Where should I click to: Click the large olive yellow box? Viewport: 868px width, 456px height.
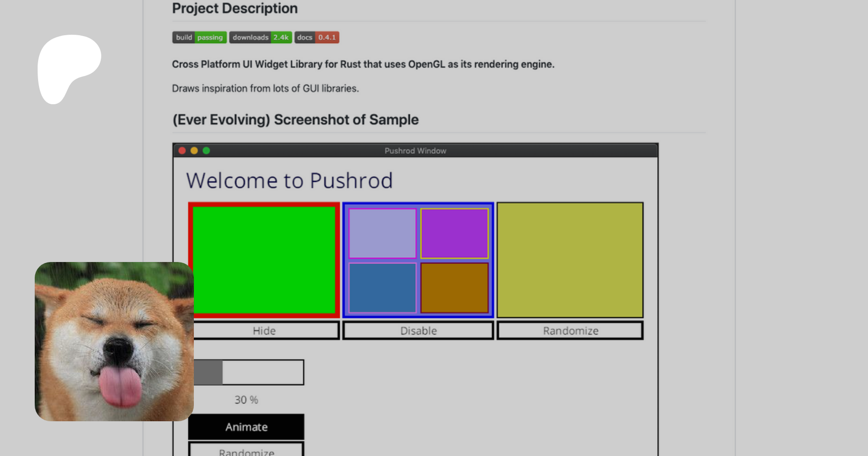pos(570,260)
